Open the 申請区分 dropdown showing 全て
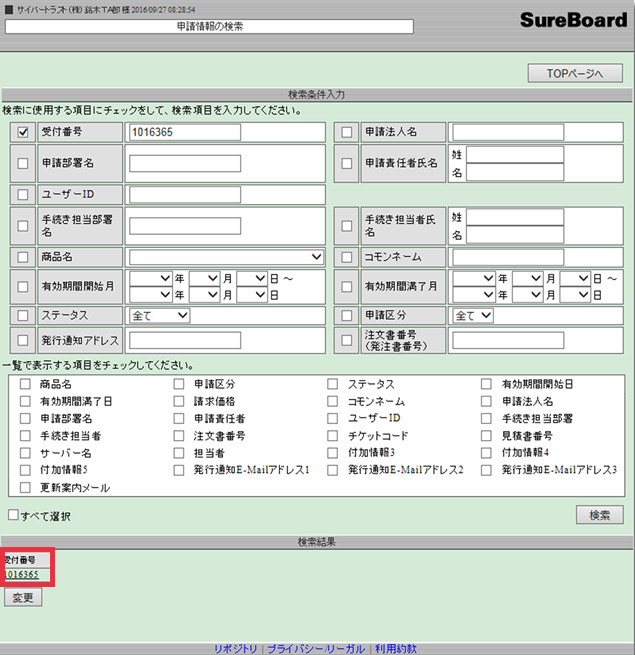The height and width of the screenshot is (655, 635). pyautogui.click(x=474, y=315)
